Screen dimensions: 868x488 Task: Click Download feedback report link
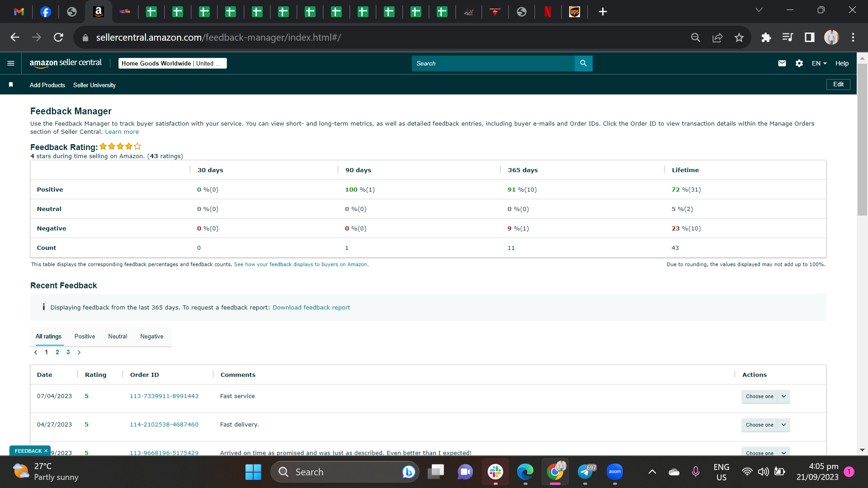point(311,307)
